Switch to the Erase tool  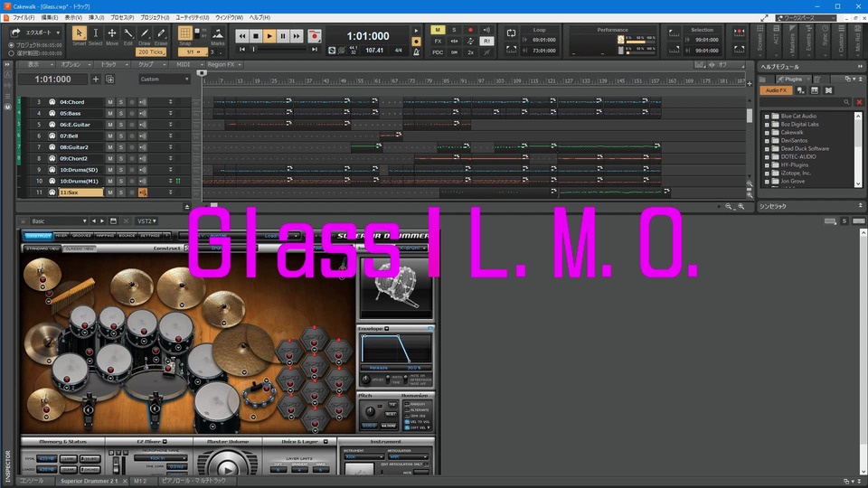[x=161, y=33]
